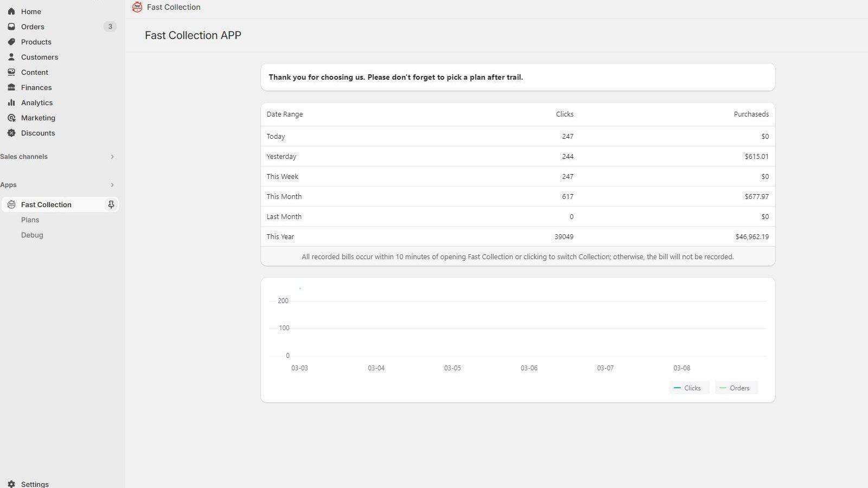Click the Orders notification badge showing 3
Screen dimensions: 868x488
[x=110, y=26]
